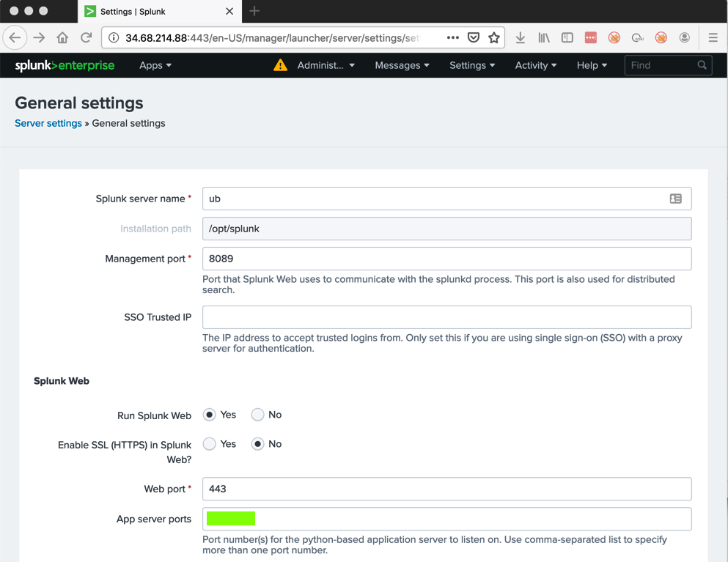The height and width of the screenshot is (562, 728).
Task: Open the Administrator dropdown menu
Action: pos(326,65)
